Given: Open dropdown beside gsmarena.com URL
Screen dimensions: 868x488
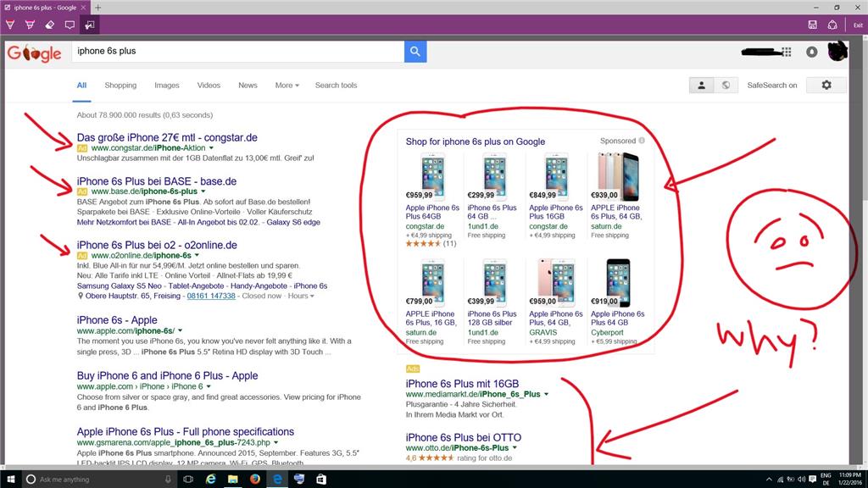Looking at the screenshot, I should pyautogui.click(x=275, y=442).
